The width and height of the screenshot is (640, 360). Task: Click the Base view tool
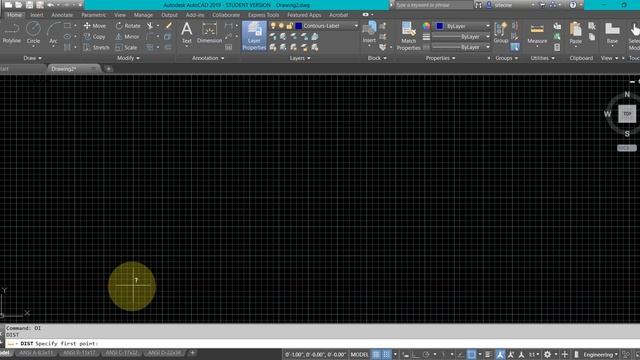point(612,33)
